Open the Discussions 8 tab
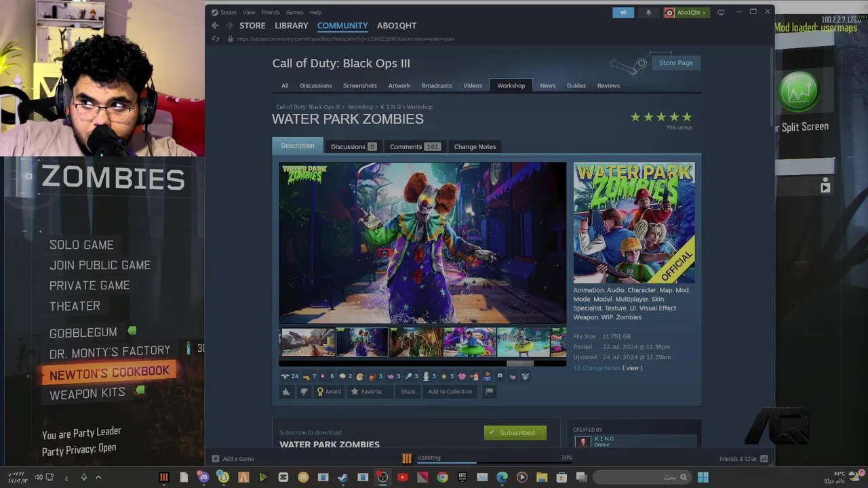The image size is (868, 488). (353, 146)
